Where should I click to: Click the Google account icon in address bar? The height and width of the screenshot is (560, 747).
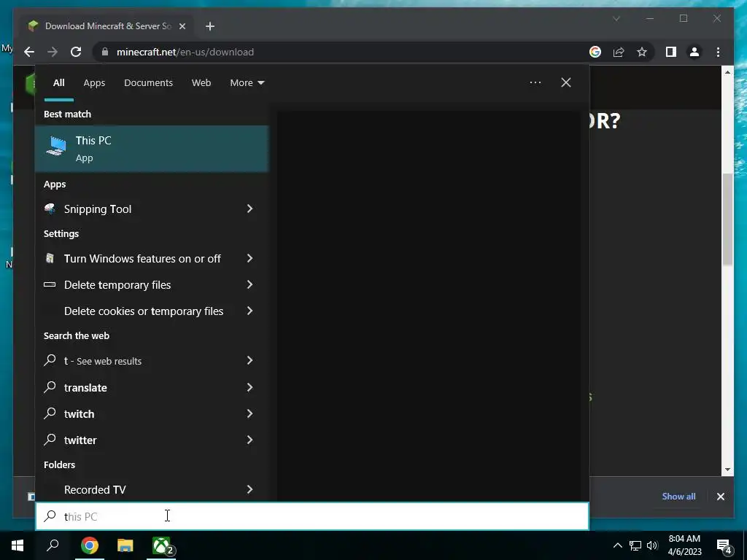(595, 52)
